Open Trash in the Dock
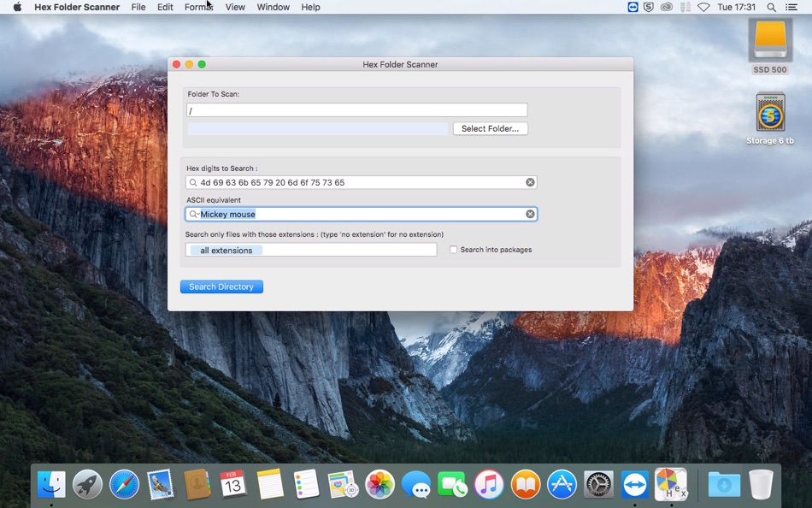This screenshot has height=508, width=812. [x=760, y=484]
